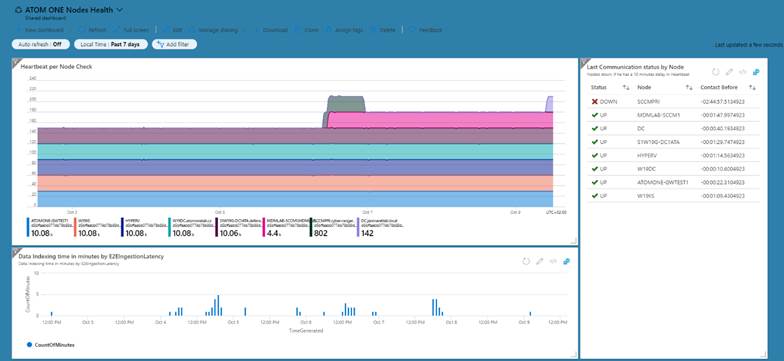Select the DOWN row for node SCCMPRI
Viewport: 784px width, 361px height.
[673, 102]
